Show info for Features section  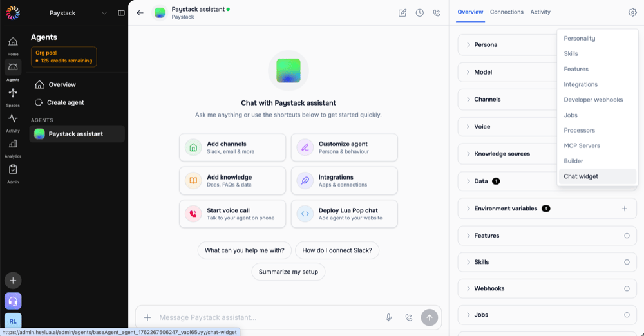[627, 236]
